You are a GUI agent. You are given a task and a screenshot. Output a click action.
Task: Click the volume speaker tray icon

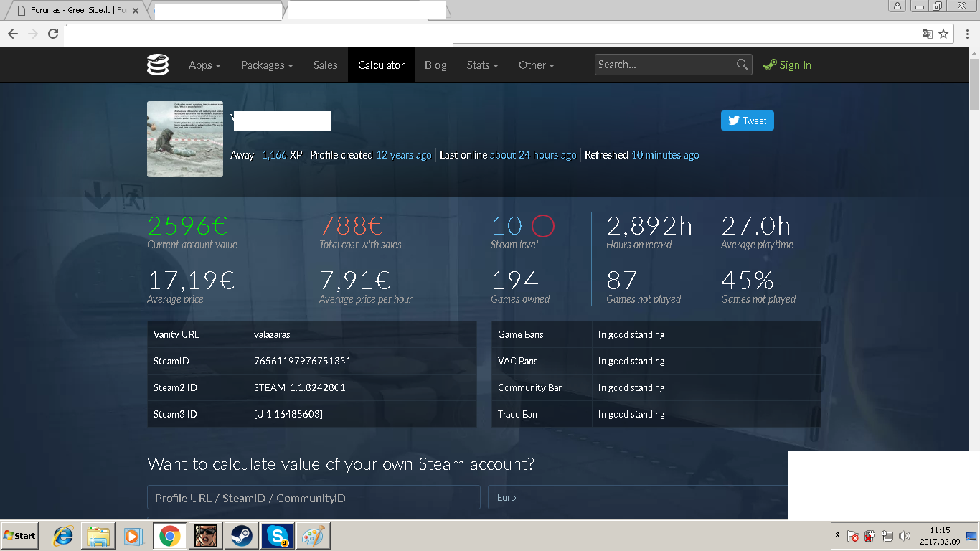[x=904, y=536]
